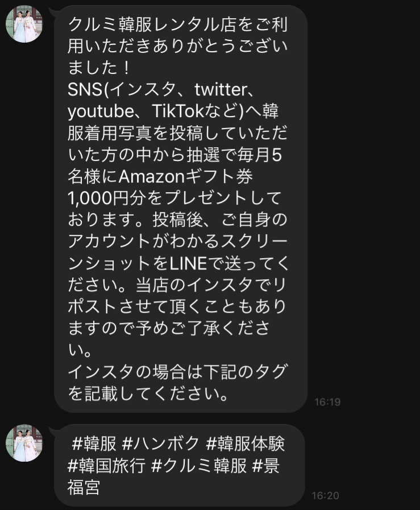The width and height of the screenshot is (420, 510).
Task: Click the word TikTok in the message
Action: [178, 111]
